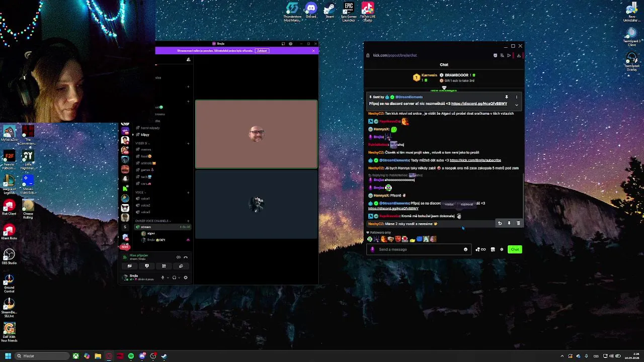
Task: Select top video tile in Discord call
Action: [257, 134]
